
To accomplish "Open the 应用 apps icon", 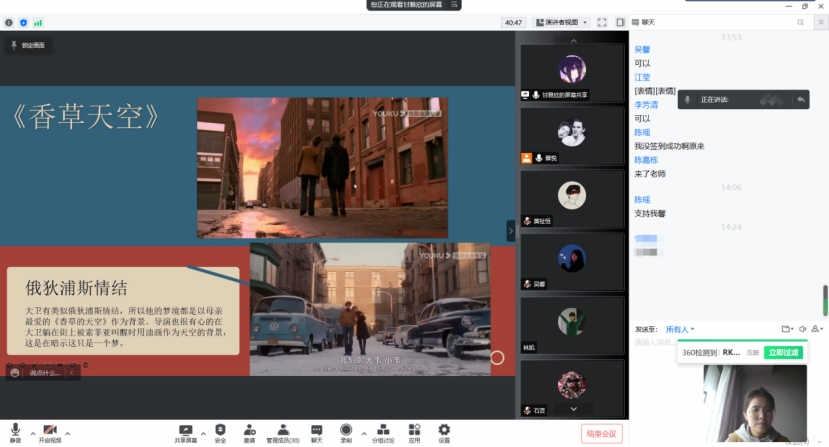I will (414, 433).
